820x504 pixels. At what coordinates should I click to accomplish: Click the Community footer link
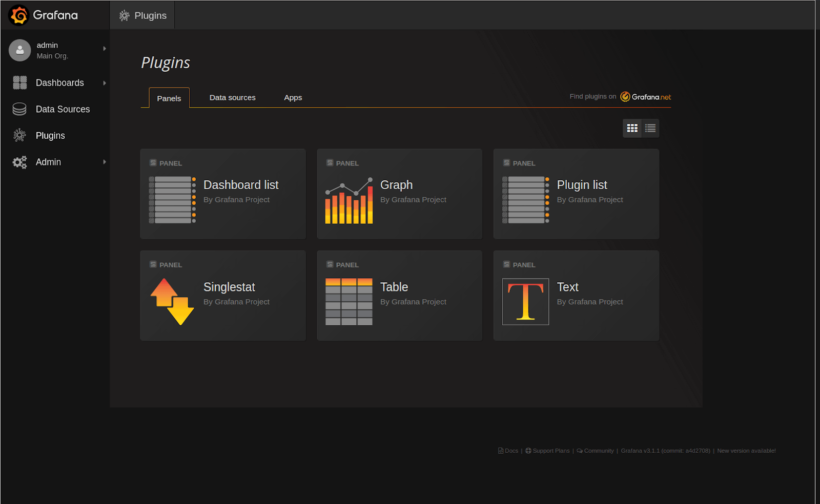[x=599, y=451]
